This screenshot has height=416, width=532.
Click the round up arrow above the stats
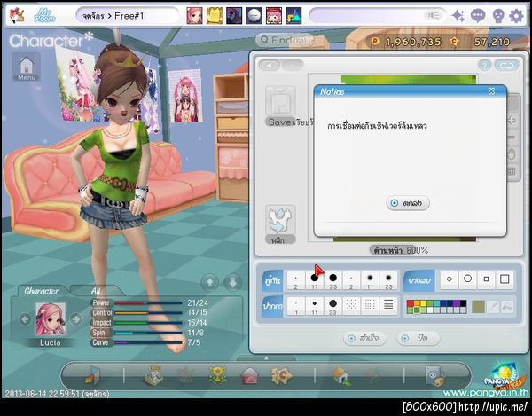click(x=210, y=282)
